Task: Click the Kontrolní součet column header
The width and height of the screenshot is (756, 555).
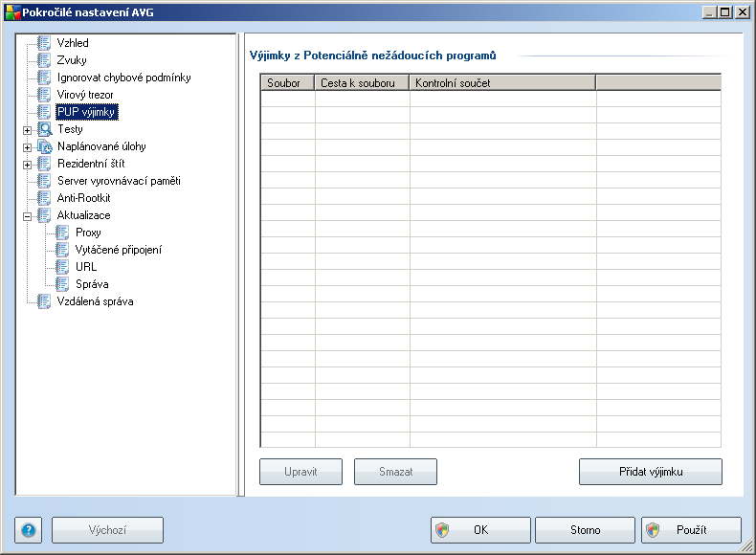Action: tap(502, 83)
